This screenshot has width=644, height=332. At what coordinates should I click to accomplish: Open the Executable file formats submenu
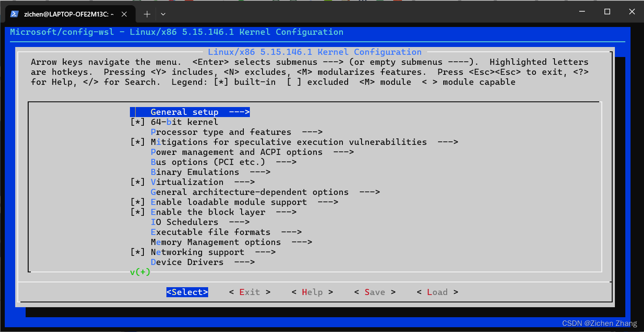point(226,232)
